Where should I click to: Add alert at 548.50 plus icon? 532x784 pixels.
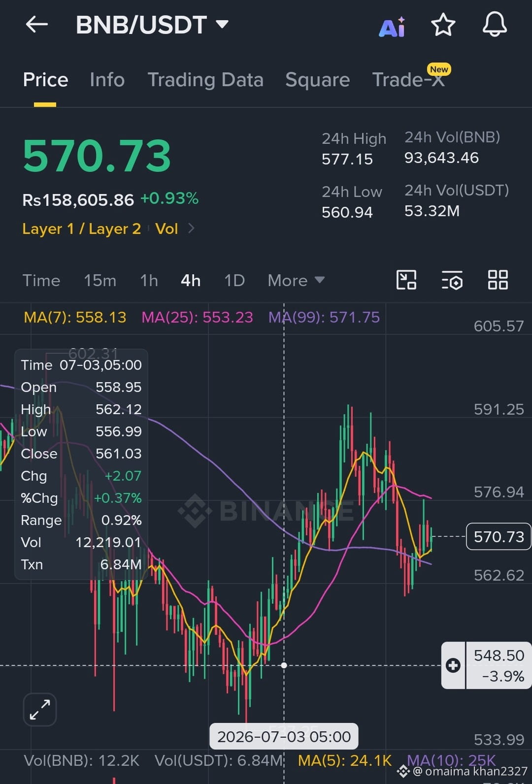tap(453, 665)
